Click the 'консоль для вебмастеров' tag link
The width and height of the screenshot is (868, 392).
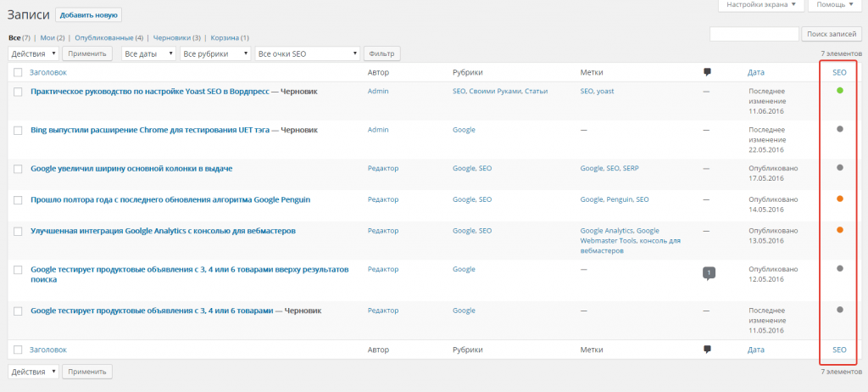[630, 245]
